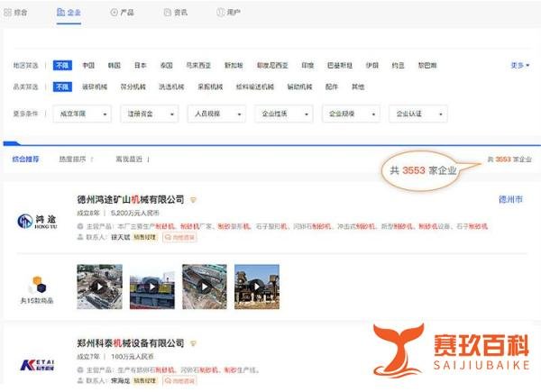Click the 产品 tab icon

coord(114,13)
